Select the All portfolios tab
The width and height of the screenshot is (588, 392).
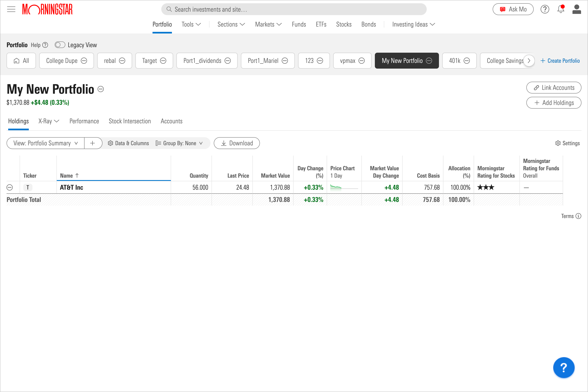tap(21, 61)
